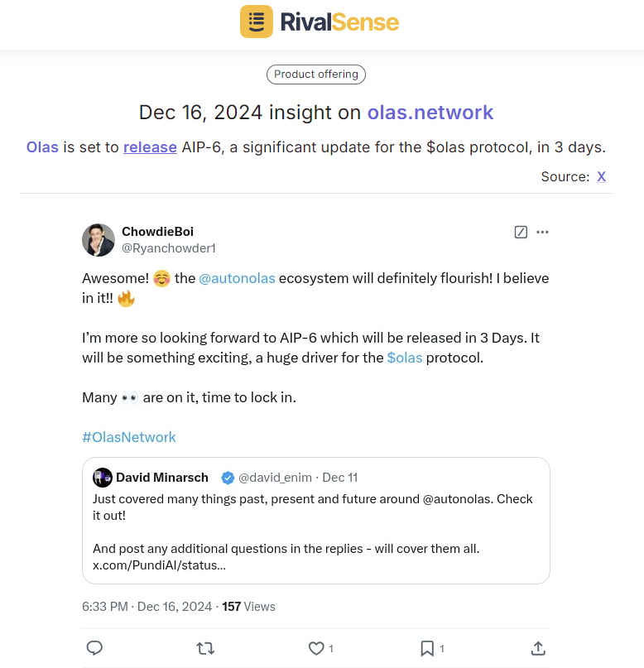Click the Olas company link

[x=42, y=147]
